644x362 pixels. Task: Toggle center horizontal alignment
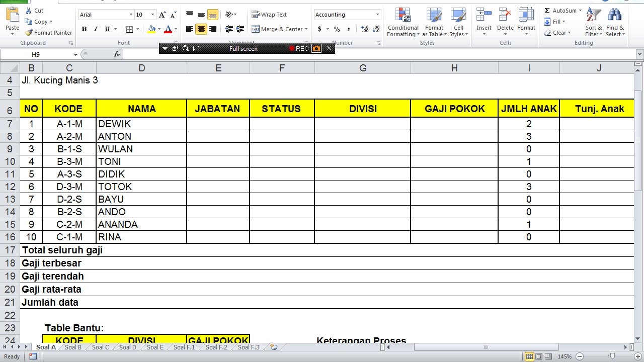(x=201, y=29)
